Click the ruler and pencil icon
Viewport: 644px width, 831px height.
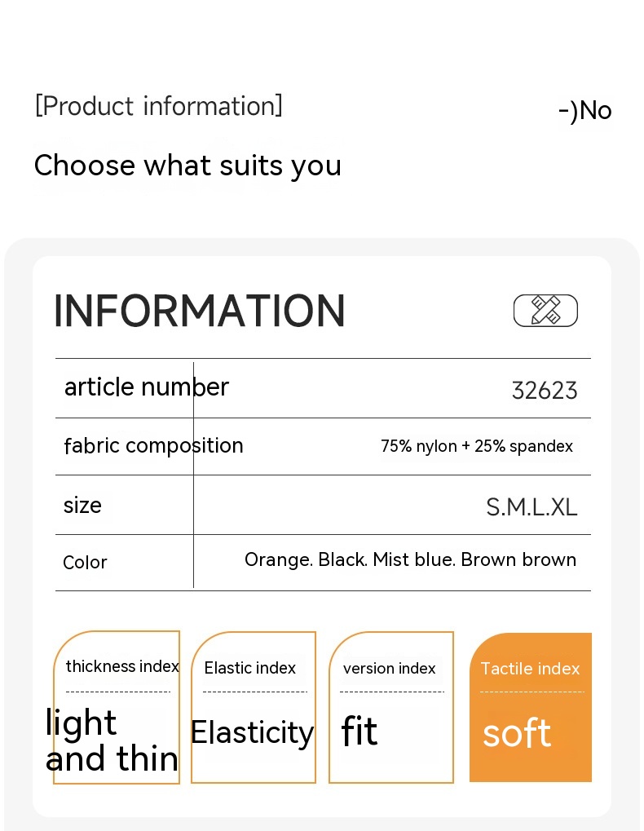point(545,311)
